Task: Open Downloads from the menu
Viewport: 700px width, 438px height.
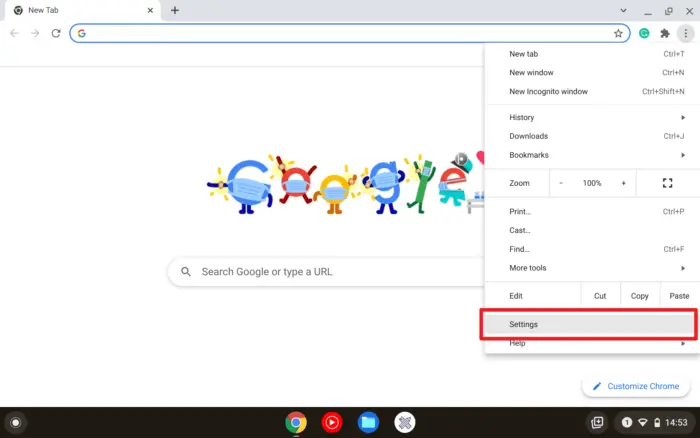Action: [592, 136]
